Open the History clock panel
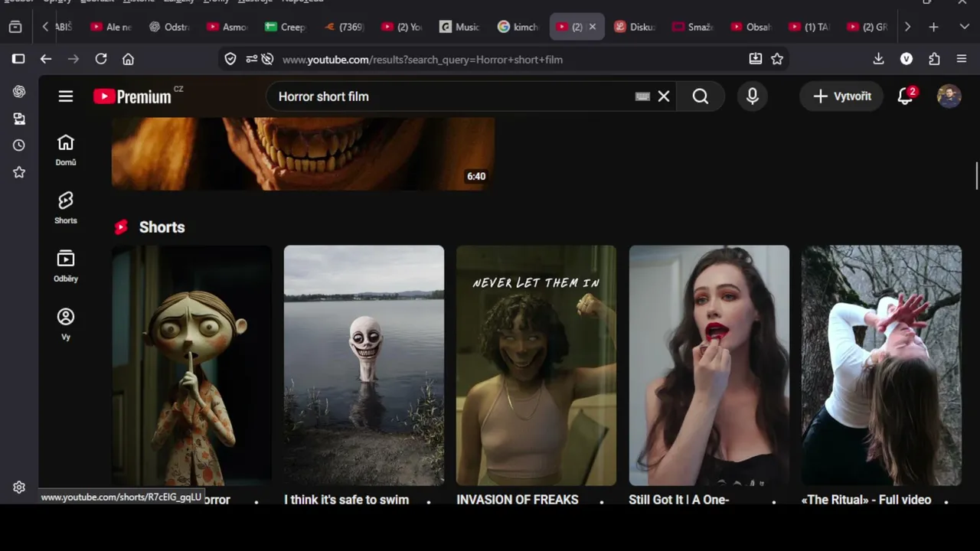The width and height of the screenshot is (980, 551). tap(19, 145)
